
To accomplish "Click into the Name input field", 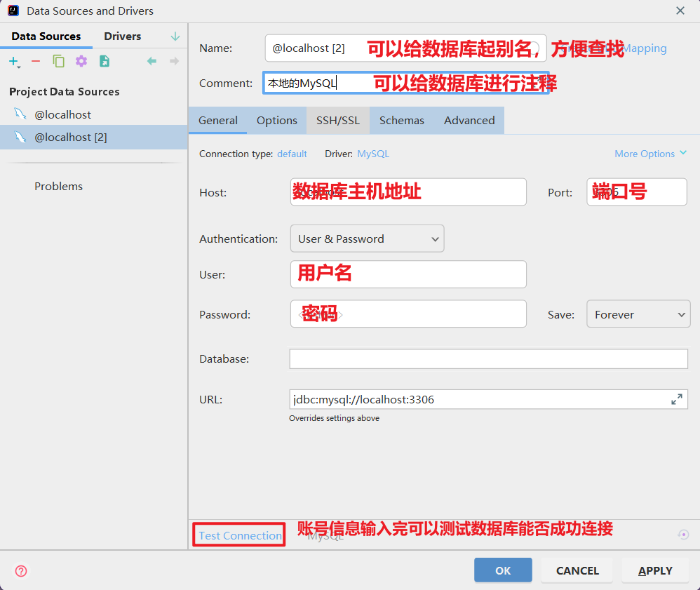I will tap(405, 48).
